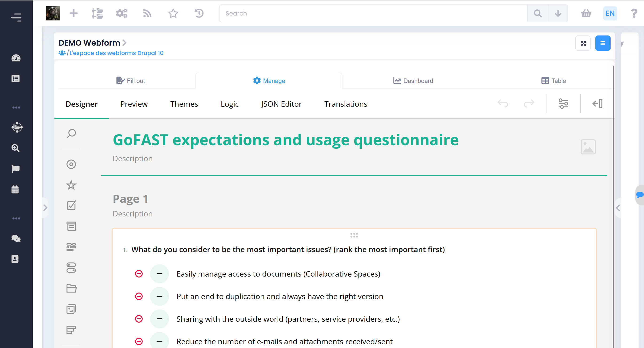Open the download dropdown beside the search bar
The image size is (644, 348).
pyautogui.click(x=558, y=13)
